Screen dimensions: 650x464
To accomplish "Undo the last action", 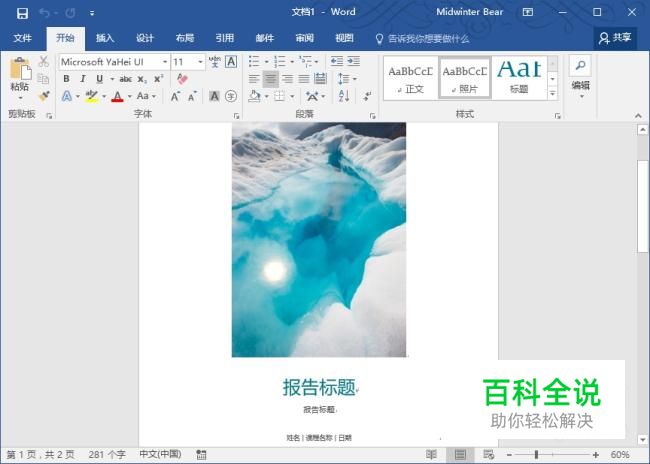I will [44, 13].
